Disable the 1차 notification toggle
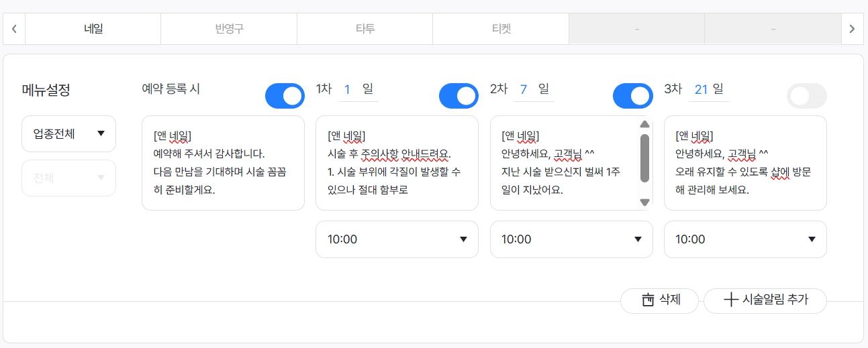Screen dimensions: 868x348 tap(459, 96)
